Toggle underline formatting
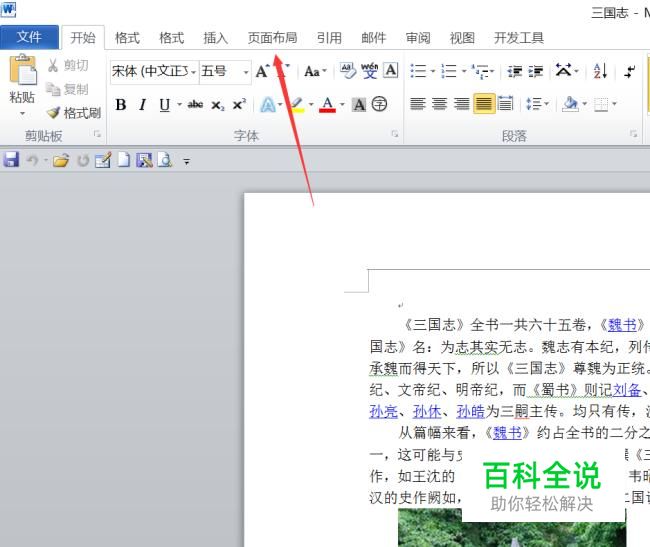650x547 pixels. point(165,105)
